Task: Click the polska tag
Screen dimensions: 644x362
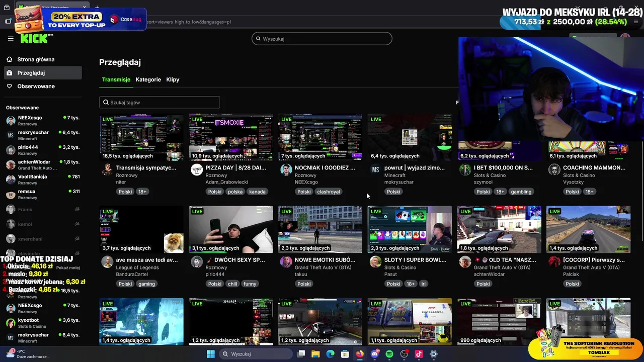Action: [x=235, y=192]
